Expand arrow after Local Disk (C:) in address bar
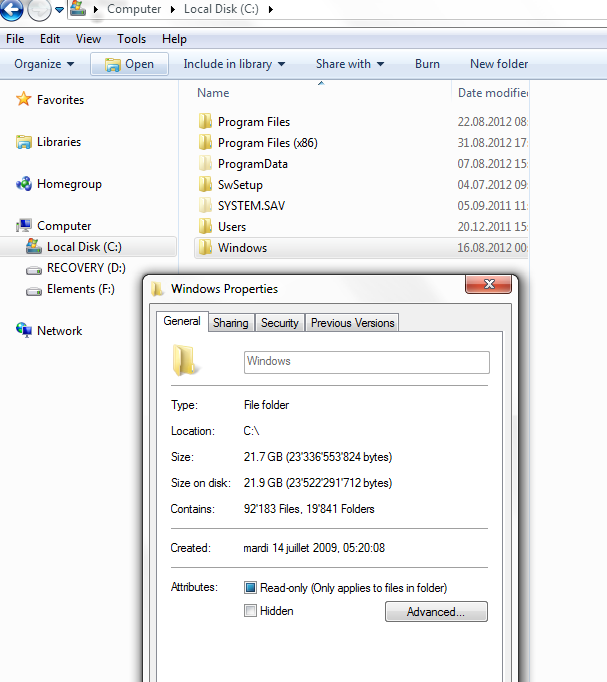This screenshot has height=682, width=607. click(270, 9)
